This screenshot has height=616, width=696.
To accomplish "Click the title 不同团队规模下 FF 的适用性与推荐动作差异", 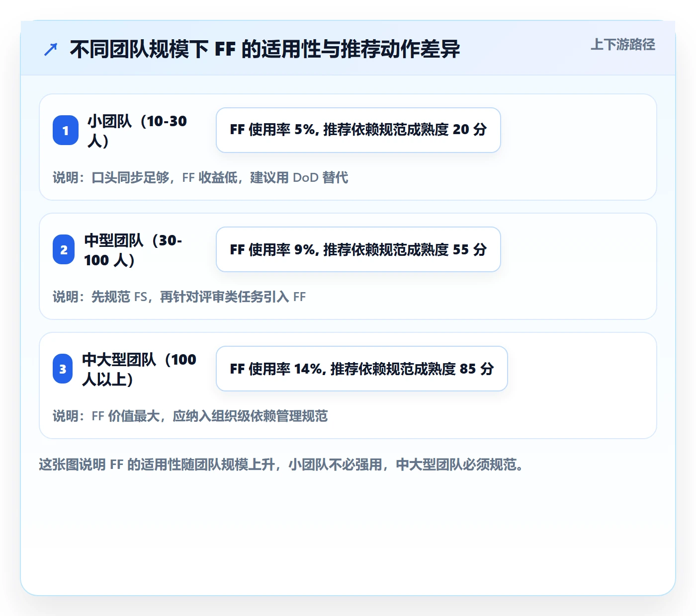I will tap(265, 49).
